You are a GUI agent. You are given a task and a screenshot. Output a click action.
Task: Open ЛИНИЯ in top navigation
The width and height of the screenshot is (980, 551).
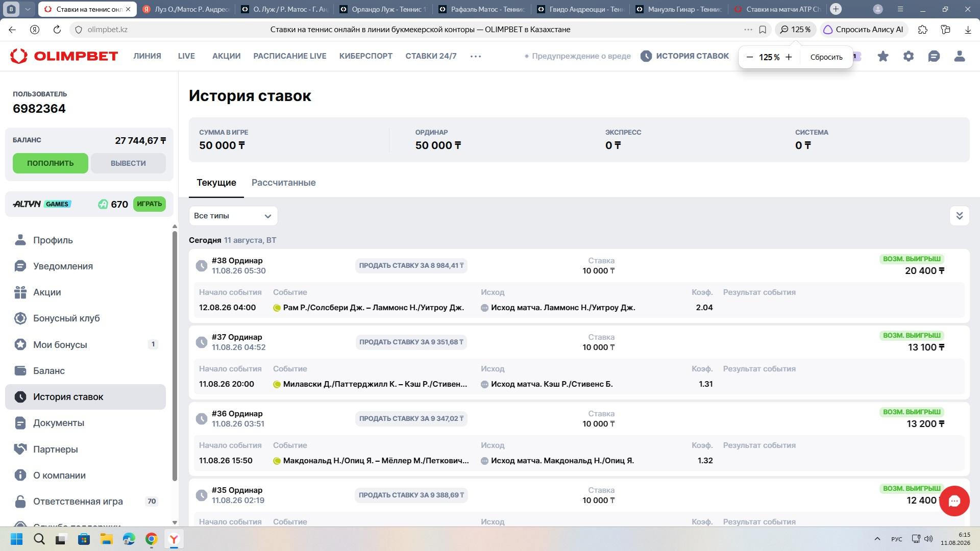pyautogui.click(x=148, y=56)
